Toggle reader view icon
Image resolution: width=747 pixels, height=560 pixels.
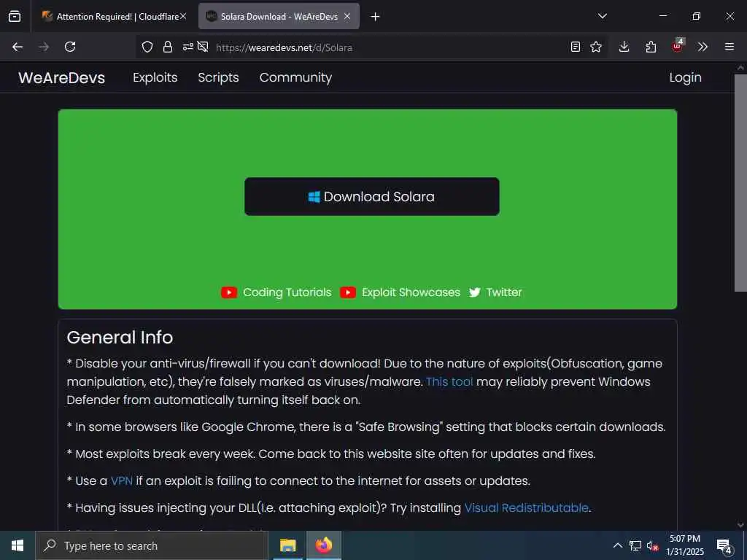(x=576, y=47)
